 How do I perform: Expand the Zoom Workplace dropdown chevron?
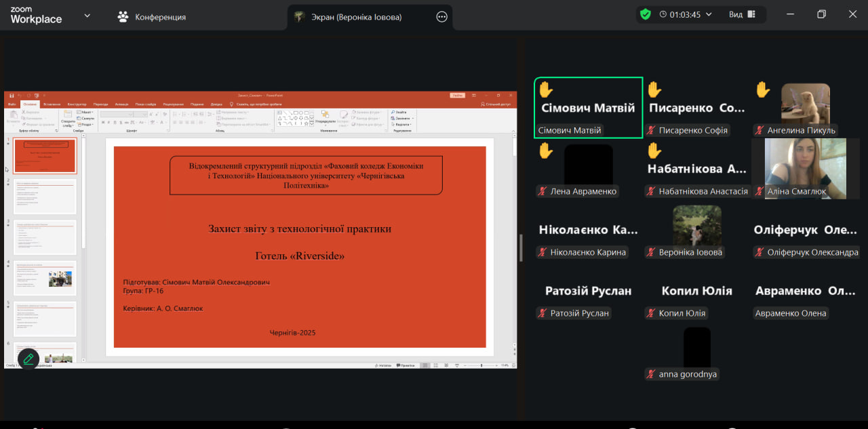point(87,16)
